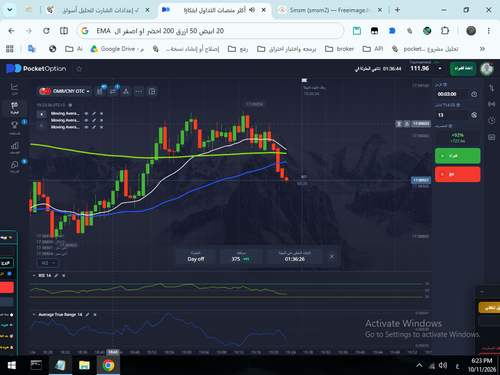Viewport: 500px width, 375px height.
Task: Remove the RSI 14 indicator with its X
Action: click(x=64, y=275)
